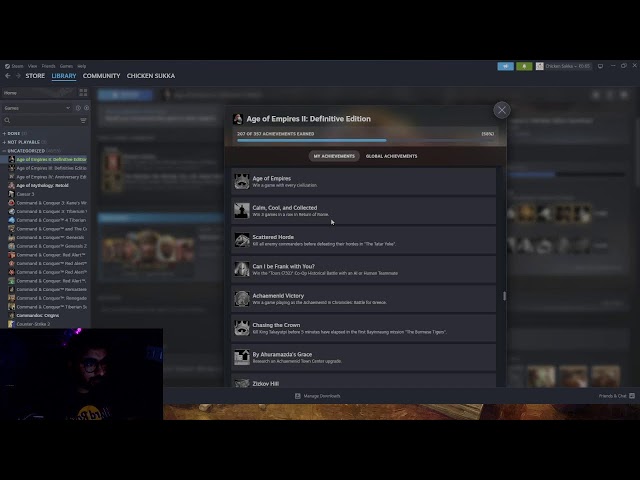Open the Library section
This screenshot has height=480, width=640.
point(64,76)
